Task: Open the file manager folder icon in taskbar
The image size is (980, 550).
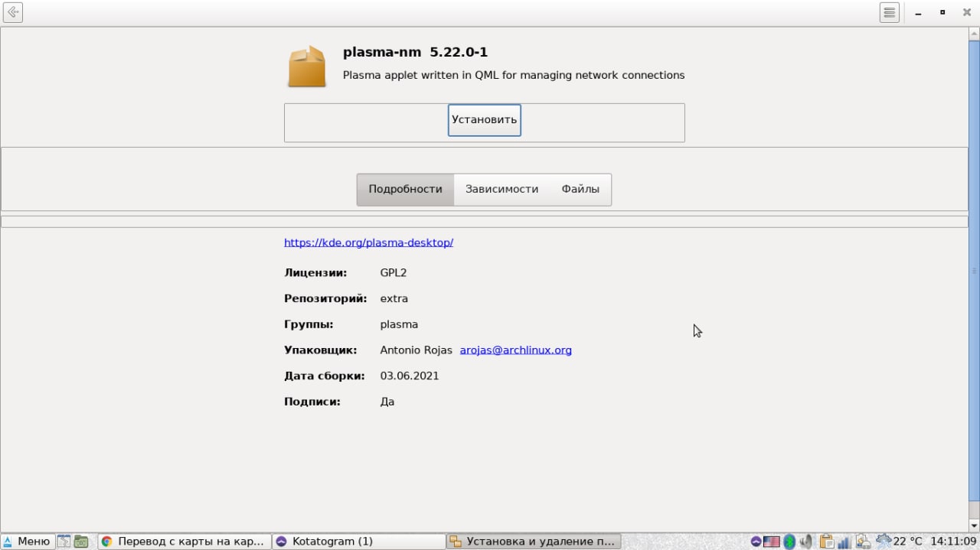Action: [x=81, y=542]
